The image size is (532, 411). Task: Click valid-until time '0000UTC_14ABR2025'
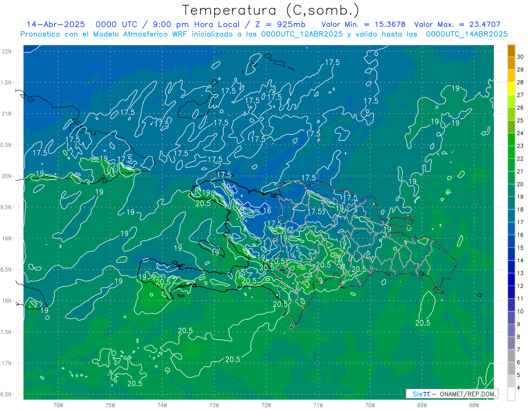point(466,34)
